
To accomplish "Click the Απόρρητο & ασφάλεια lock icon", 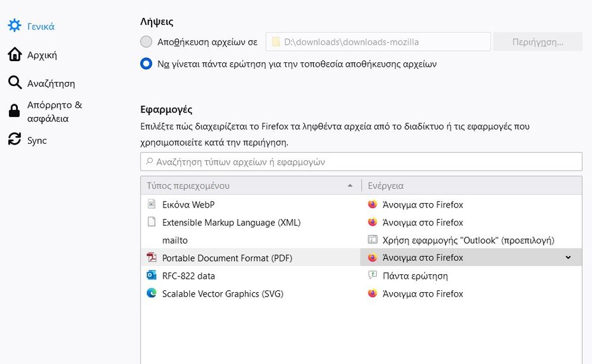I will coord(14,111).
